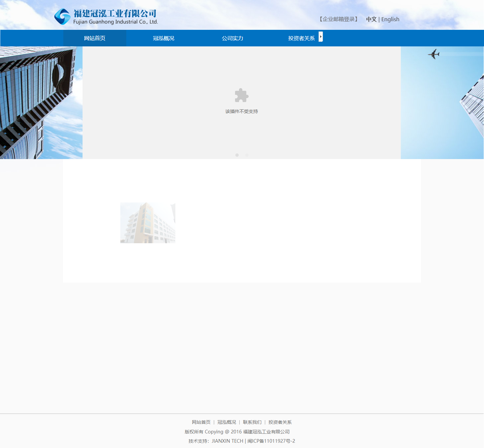Select the second banner slide dot
Viewport: 484px width, 448px height.
click(x=247, y=155)
